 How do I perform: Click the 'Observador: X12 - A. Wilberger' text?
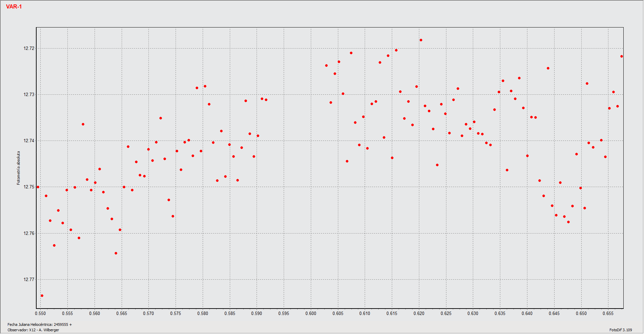(x=33, y=330)
